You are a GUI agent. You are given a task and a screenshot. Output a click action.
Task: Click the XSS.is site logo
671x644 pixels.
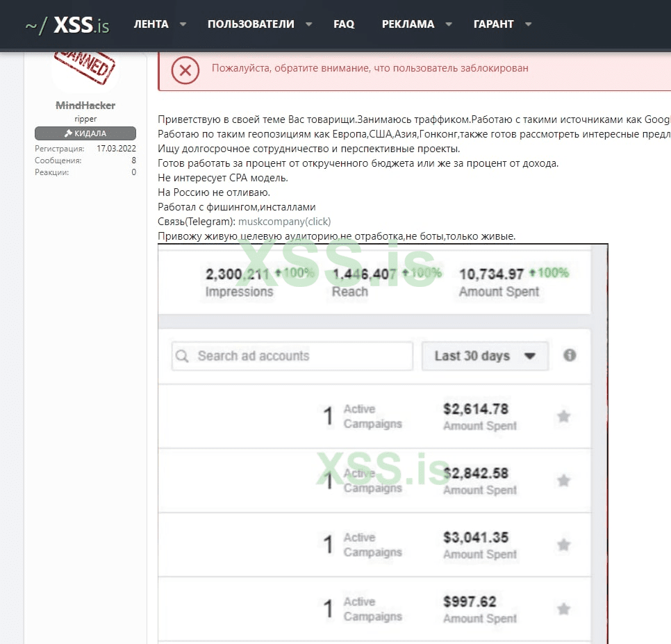67,25
